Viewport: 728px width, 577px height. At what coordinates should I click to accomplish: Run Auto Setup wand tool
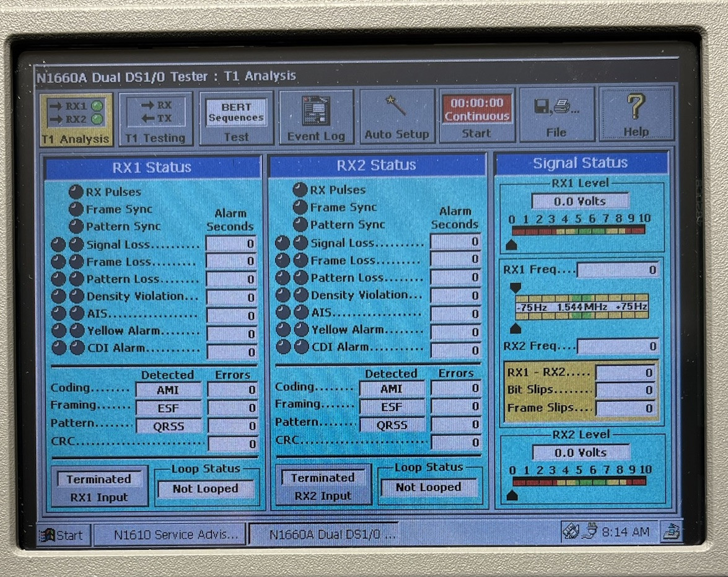tap(397, 116)
